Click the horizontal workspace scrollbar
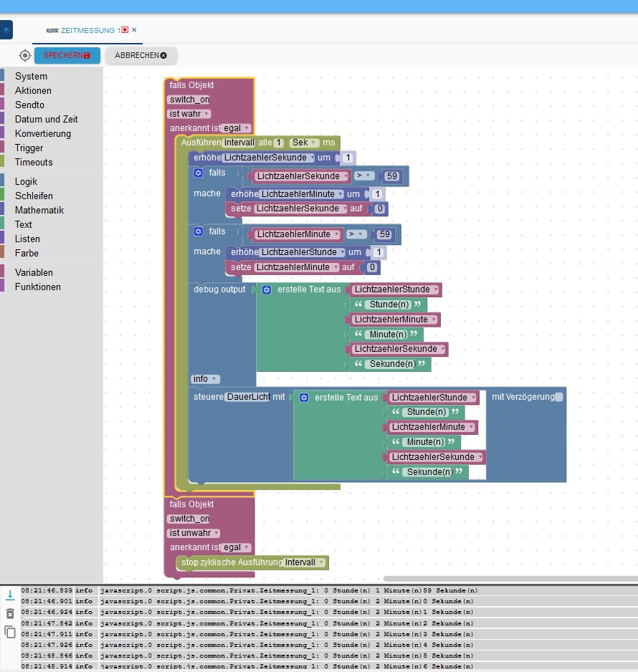This screenshot has width=638, height=672. point(510,579)
